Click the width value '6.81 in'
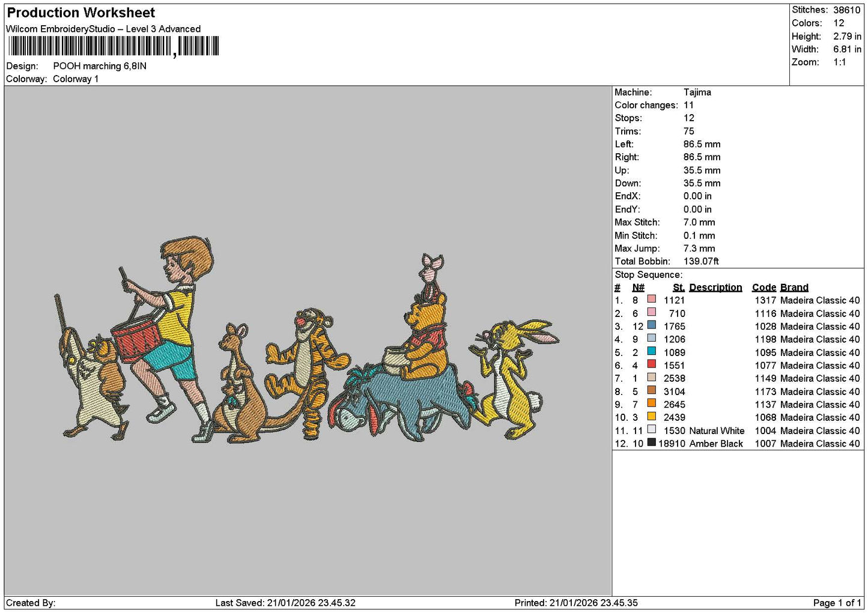Image resolution: width=868 pixels, height=613 pixels. point(847,49)
